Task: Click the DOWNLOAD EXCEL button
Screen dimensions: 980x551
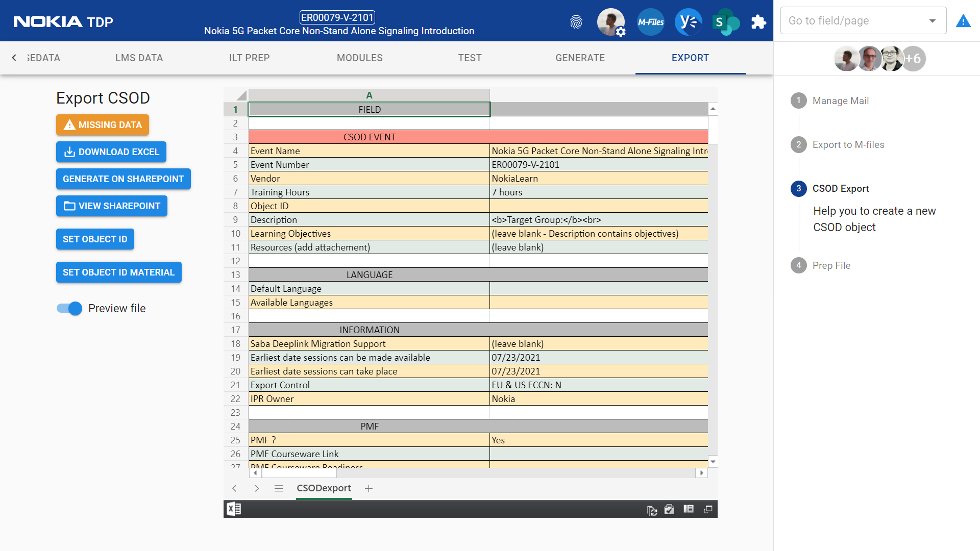Action: (111, 152)
